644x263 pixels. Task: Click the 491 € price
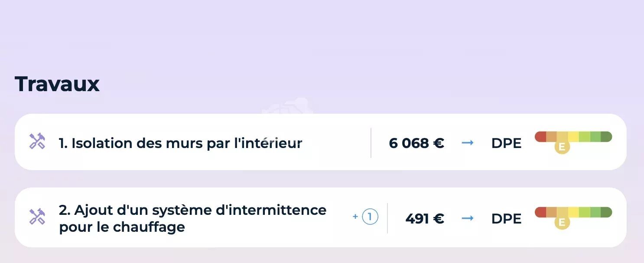coord(425,218)
